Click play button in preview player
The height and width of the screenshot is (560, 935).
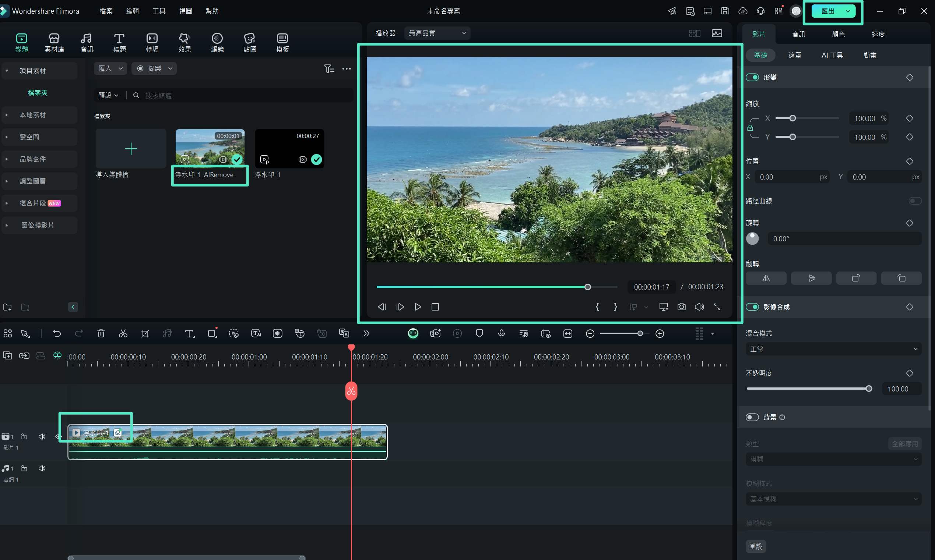[x=418, y=306]
